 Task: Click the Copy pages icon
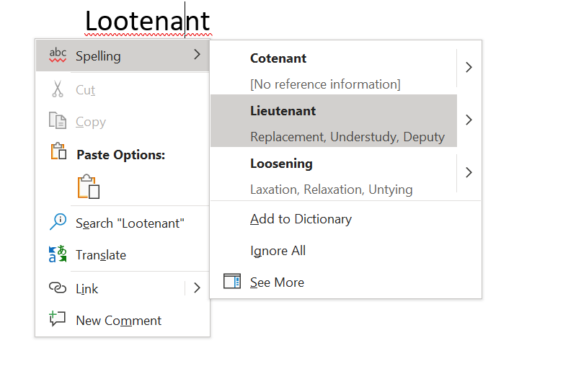[58, 120]
